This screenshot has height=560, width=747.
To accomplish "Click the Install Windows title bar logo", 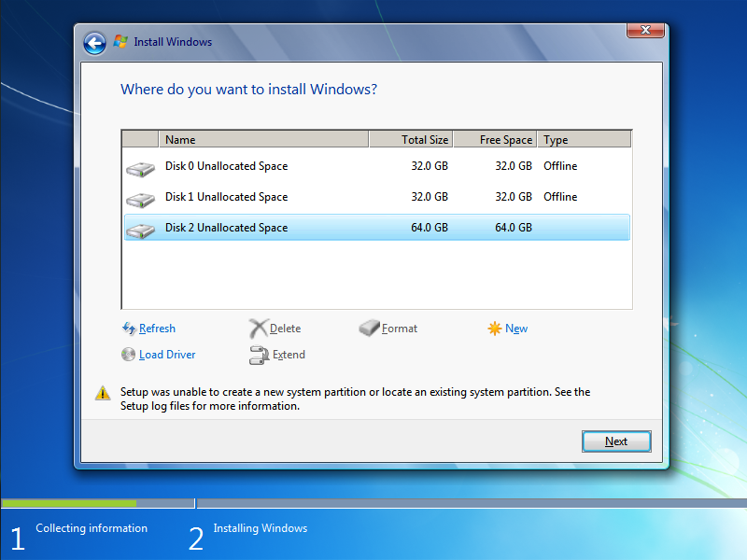I will tap(120, 42).
